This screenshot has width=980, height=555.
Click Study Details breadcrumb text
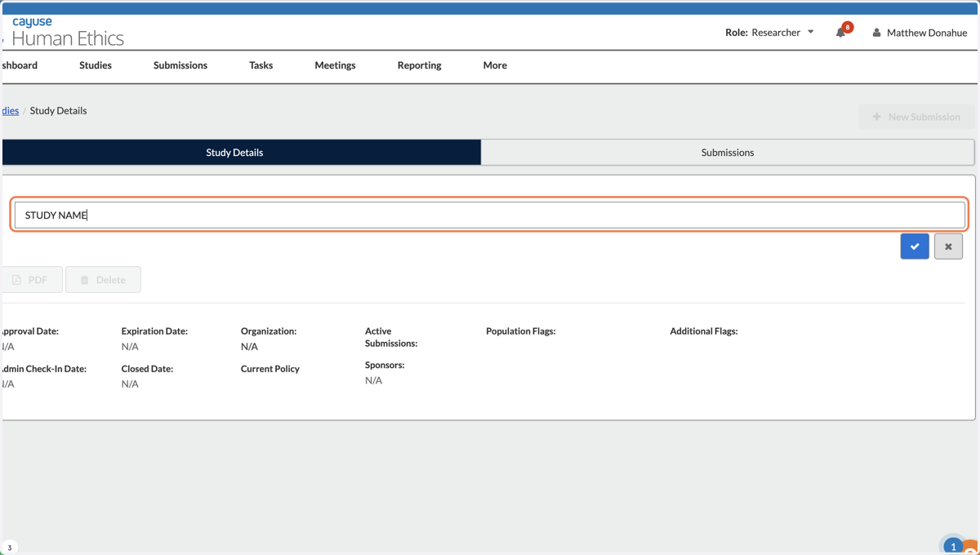[x=58, y=111]
